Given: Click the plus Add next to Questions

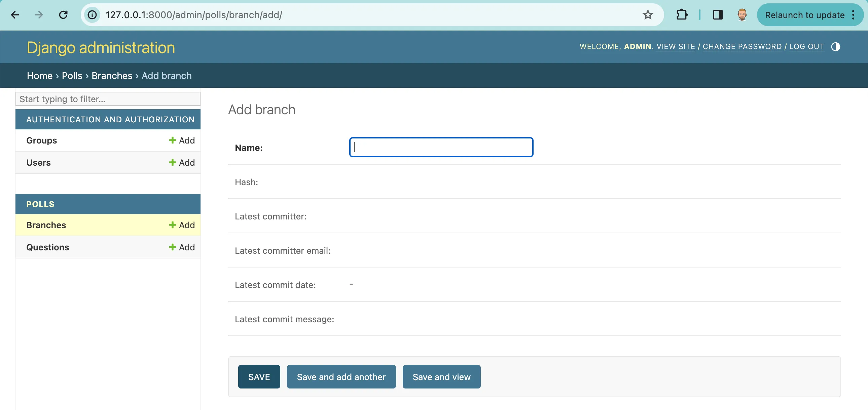Looking at the screenshot, I should [x=182, y=247].
